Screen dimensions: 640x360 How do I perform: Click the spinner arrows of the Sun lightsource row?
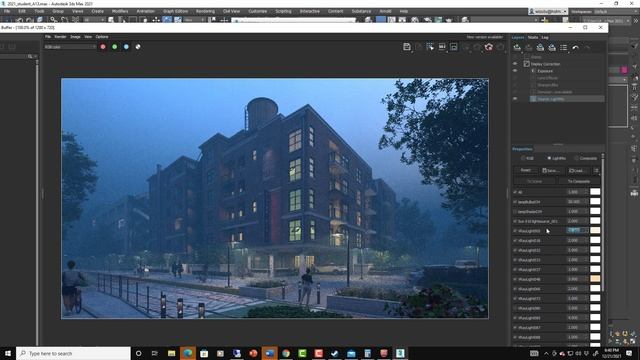point(587,221)
